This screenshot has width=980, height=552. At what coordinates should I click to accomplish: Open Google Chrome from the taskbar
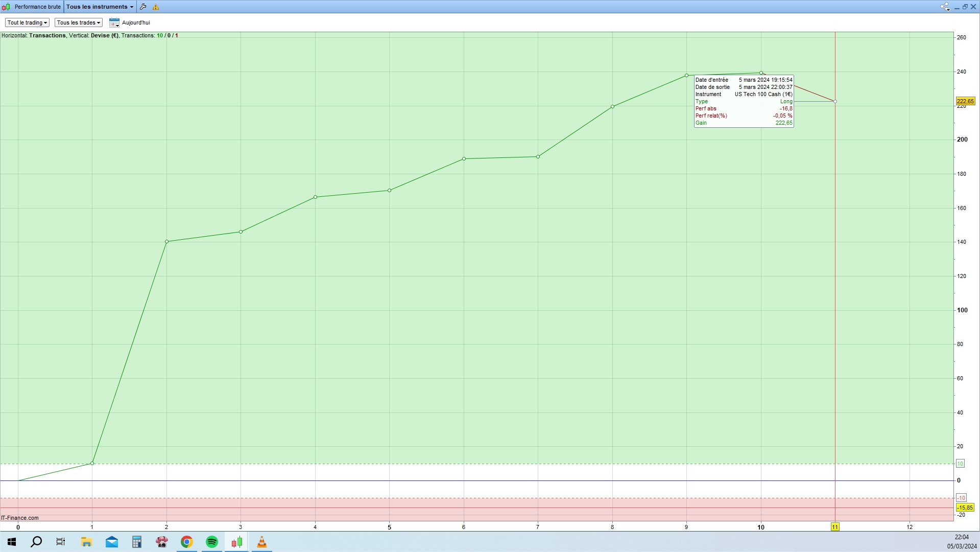[186, 542]
